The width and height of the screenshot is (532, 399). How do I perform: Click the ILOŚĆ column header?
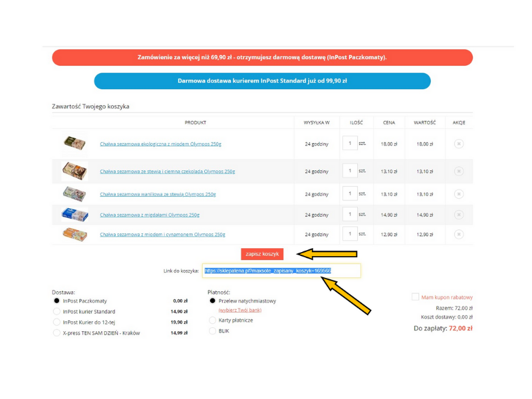tap(356, 122)
